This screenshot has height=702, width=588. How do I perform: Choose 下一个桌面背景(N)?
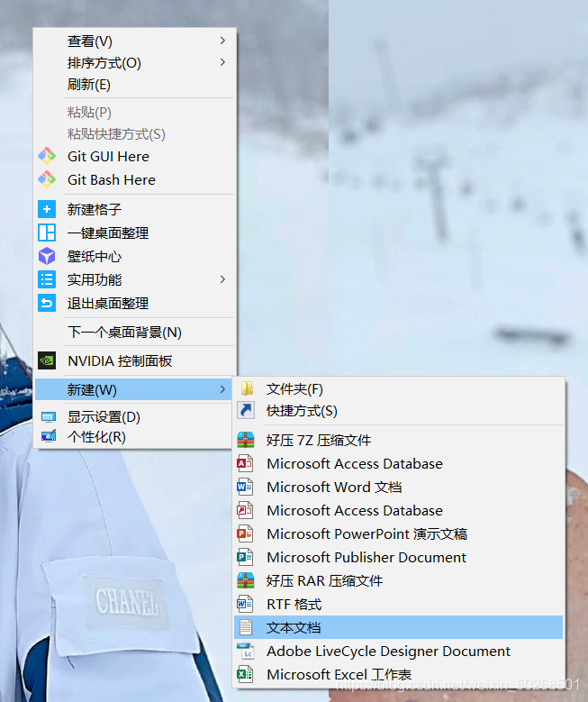point(124,333)
